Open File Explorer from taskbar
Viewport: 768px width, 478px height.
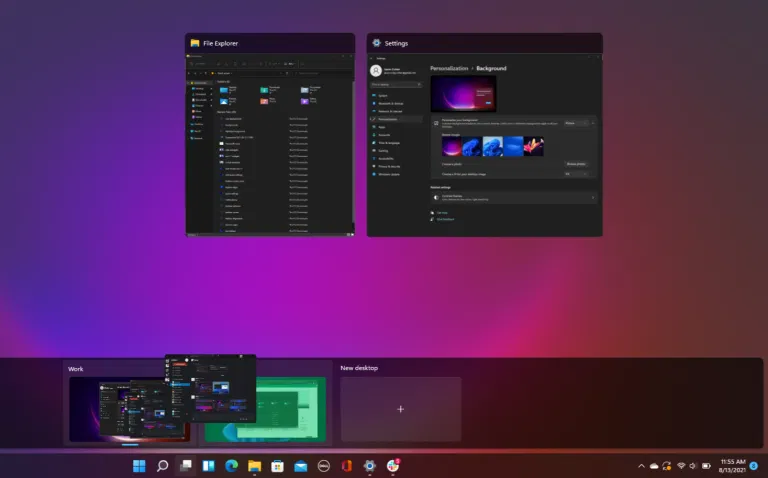[x=254, y=466]
